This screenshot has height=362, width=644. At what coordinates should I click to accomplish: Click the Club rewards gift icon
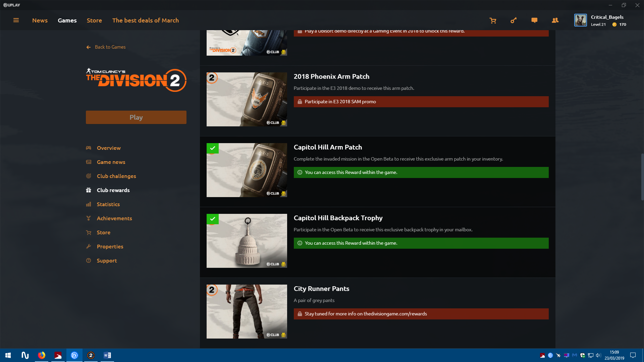[89, 190]
